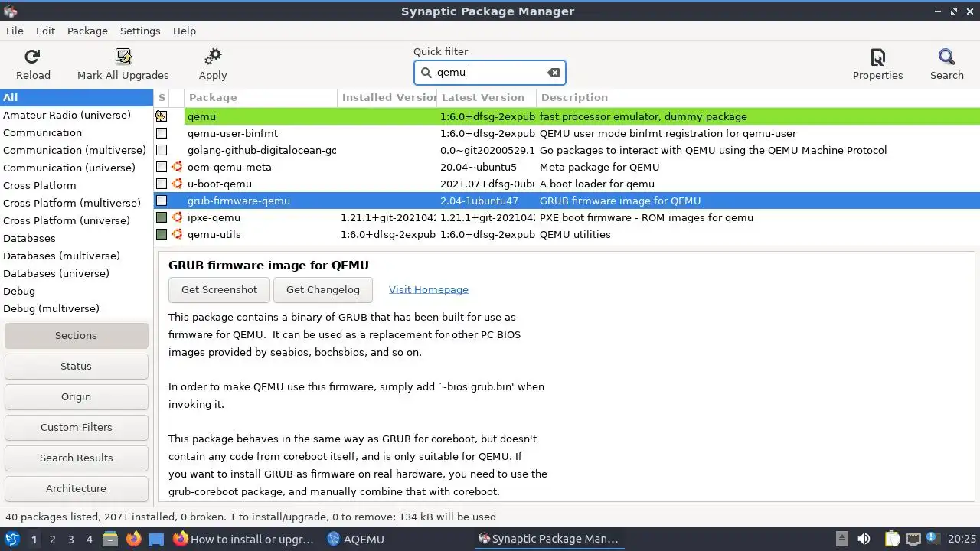
Task: Open Custom Filters view
Action: (x=76, y=427)
